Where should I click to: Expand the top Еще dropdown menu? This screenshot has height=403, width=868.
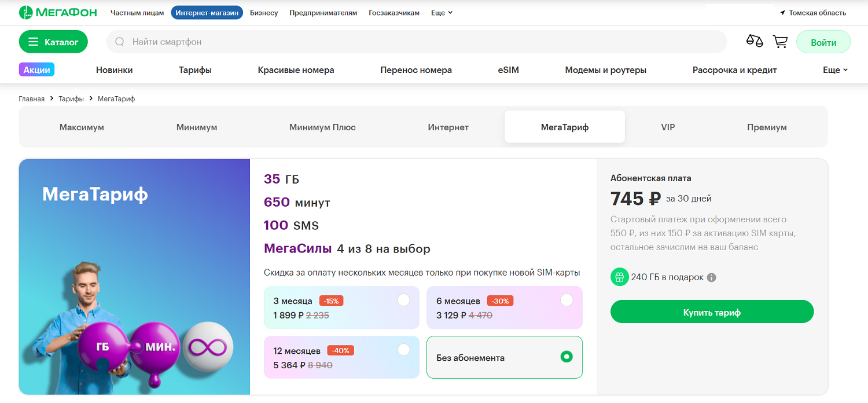442,13
